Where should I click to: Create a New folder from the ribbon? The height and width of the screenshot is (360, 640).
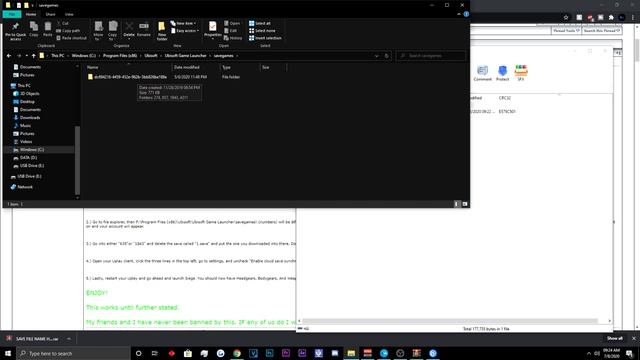pos(162,31)
